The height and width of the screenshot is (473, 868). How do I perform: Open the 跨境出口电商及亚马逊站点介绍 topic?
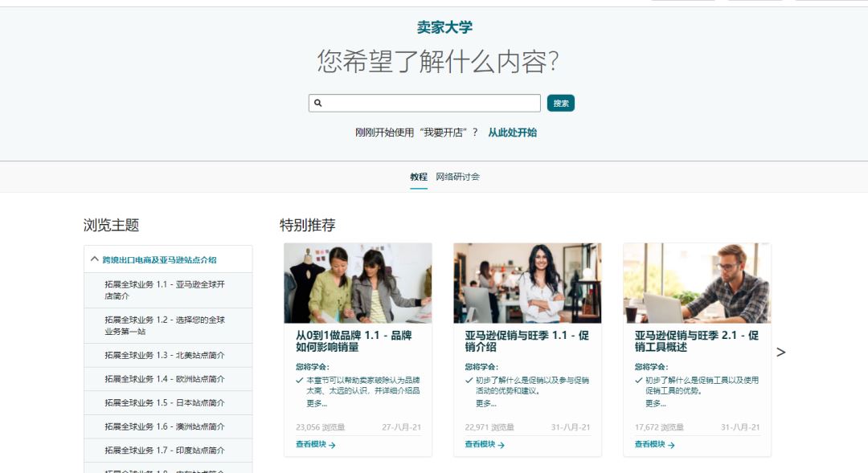159,259
